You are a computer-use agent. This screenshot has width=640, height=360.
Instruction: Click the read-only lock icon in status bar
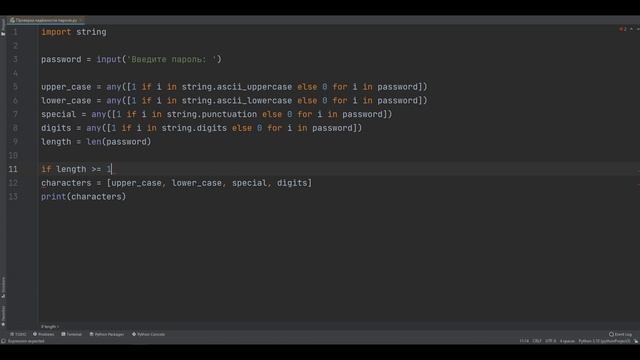(x=636, y=341)
